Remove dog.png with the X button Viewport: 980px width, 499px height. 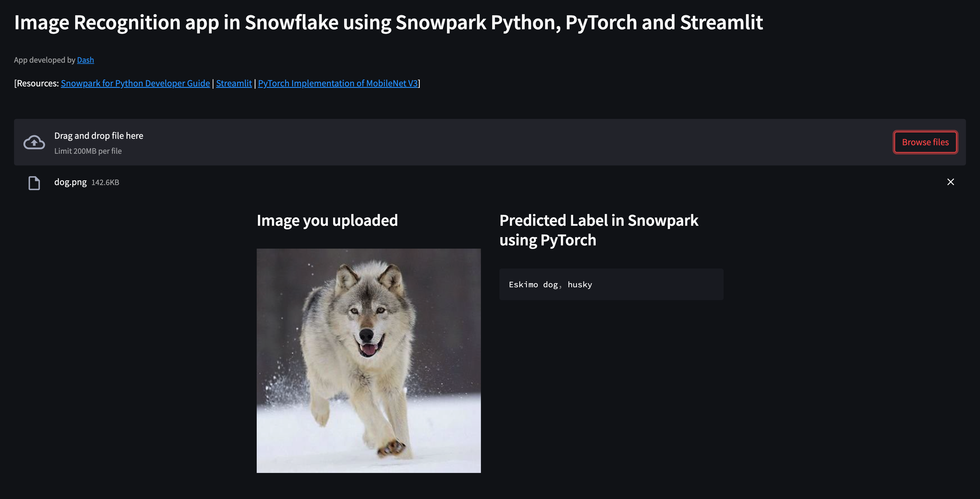point(950,182)
